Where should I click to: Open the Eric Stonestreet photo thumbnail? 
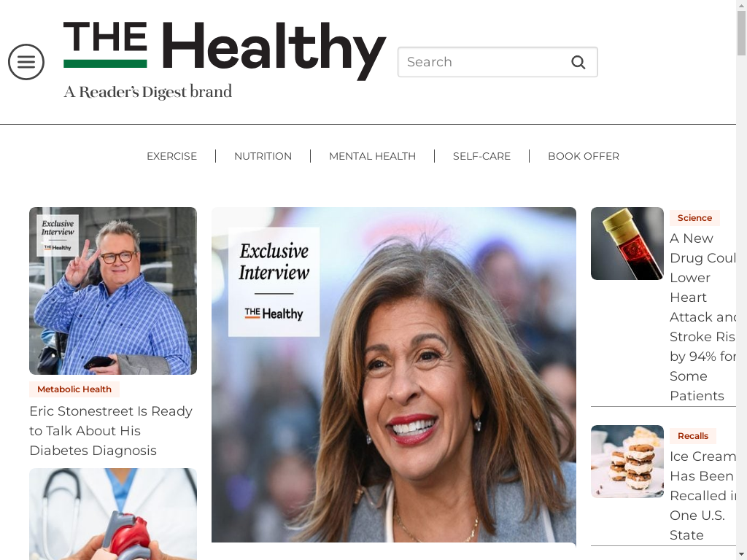[x=113, y=291]
